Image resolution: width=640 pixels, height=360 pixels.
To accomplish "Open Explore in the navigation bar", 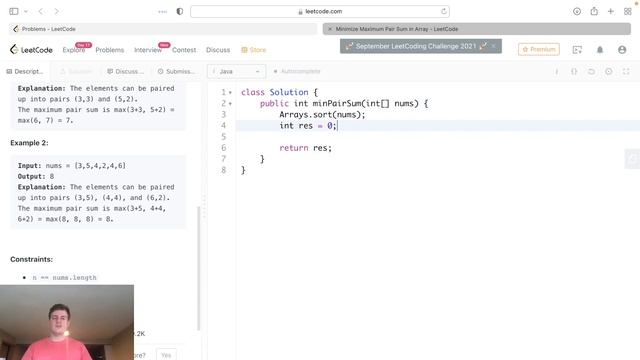I will tap(74, 50).
